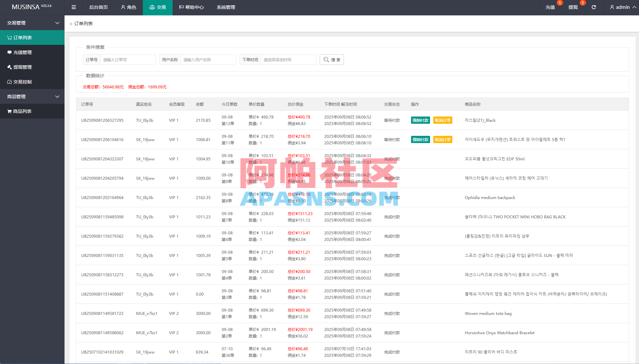Click the magnifier icon in 搜索 button
Screen dimensions: 639x364
tap(326, 60)
